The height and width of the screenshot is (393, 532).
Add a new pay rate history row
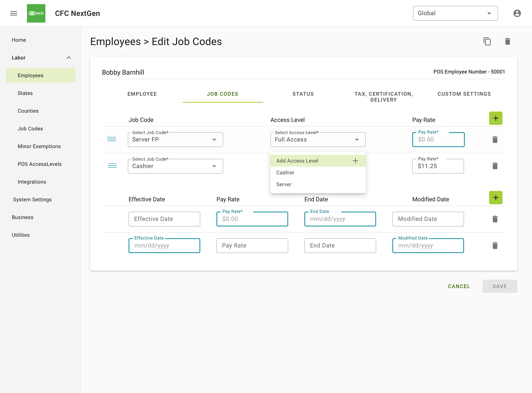point(495,198)
